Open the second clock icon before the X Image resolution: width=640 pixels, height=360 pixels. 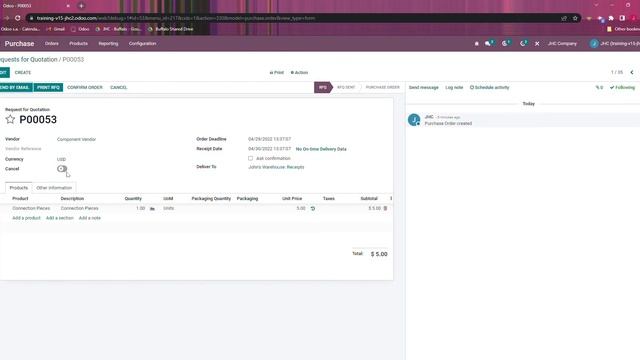click(523, 43)
